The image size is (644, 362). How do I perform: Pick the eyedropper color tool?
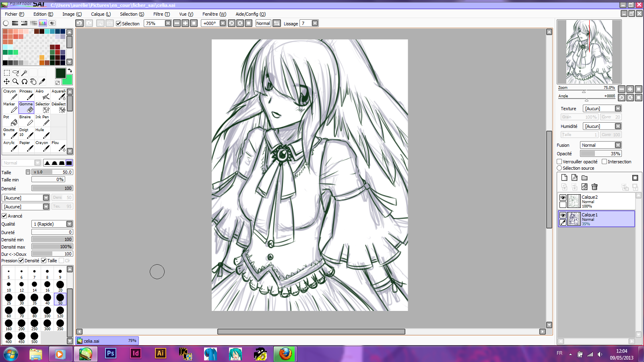[42, 82]
